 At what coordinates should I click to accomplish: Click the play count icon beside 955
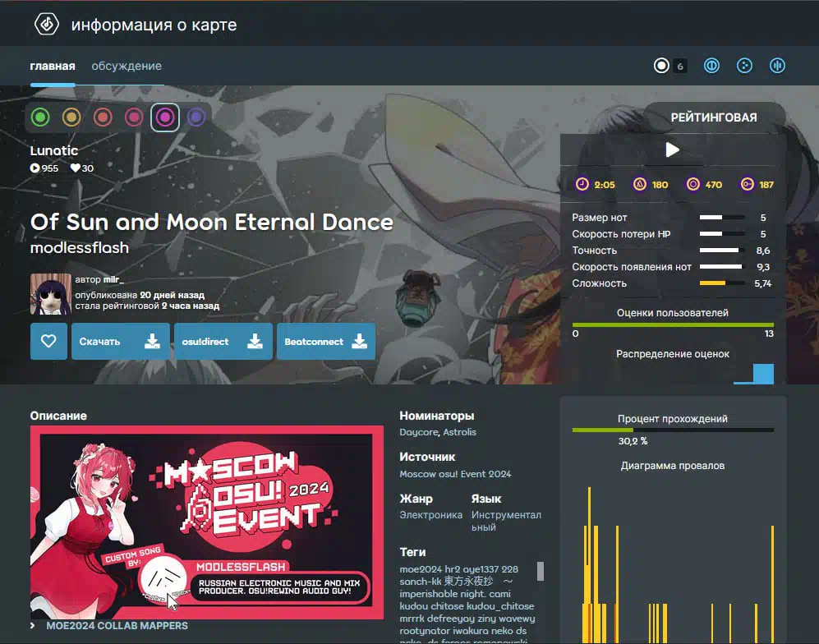35,168
